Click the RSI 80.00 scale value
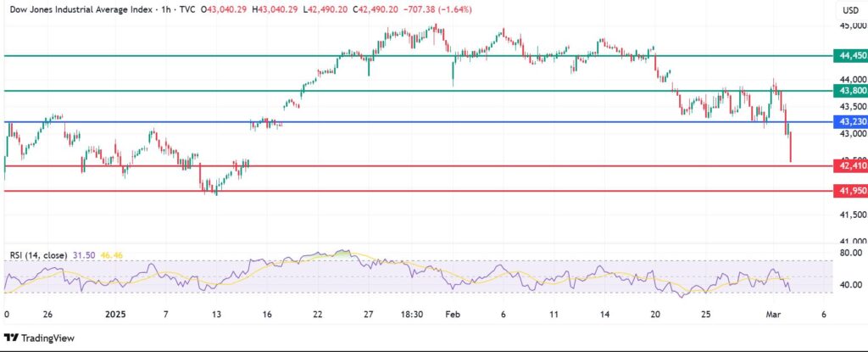 pos(850,253)
